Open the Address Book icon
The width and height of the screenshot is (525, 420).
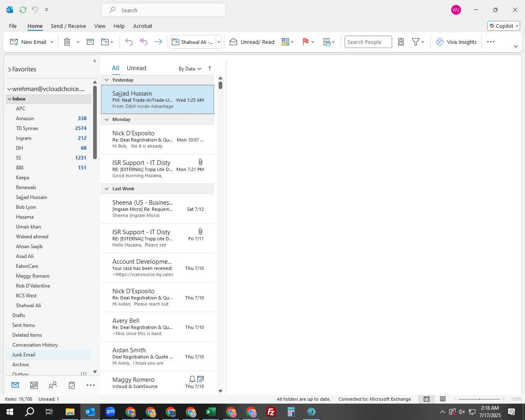pyautogui.click(x=401, y=42)
